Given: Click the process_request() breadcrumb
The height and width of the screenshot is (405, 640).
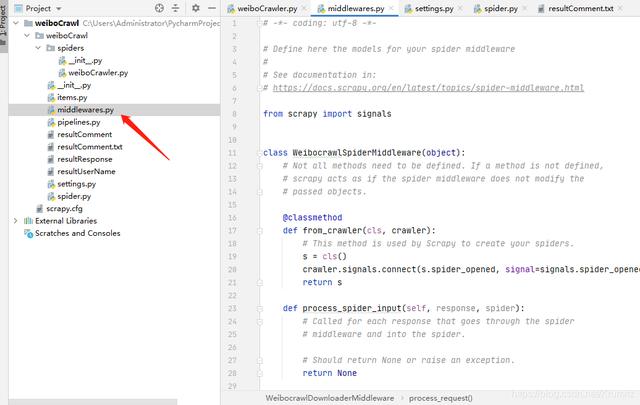Looking at the screenshot, I should [440, 397].
